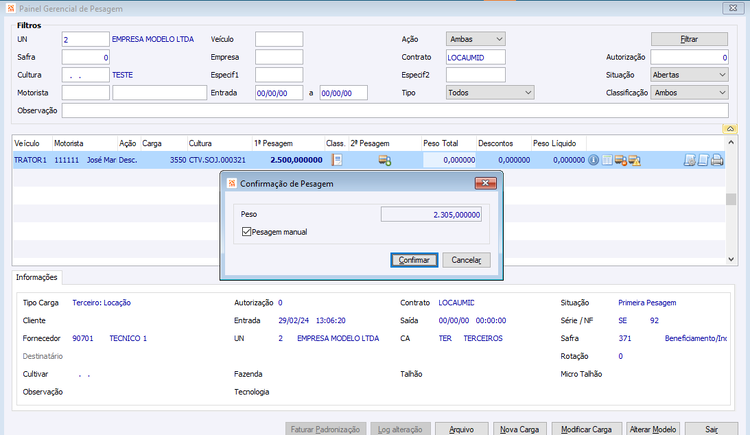Click the grid vertical scrollbar thumb

(731, 199)
